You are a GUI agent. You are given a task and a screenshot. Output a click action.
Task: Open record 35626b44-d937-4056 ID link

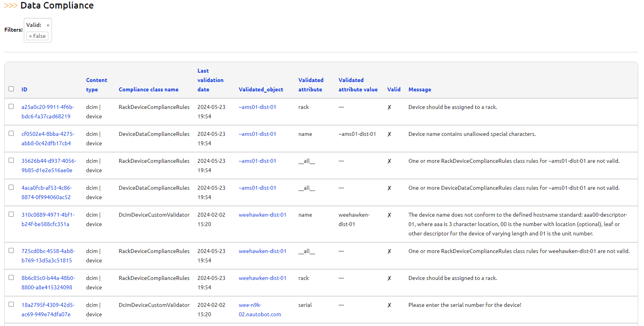(x=48, y=166)
